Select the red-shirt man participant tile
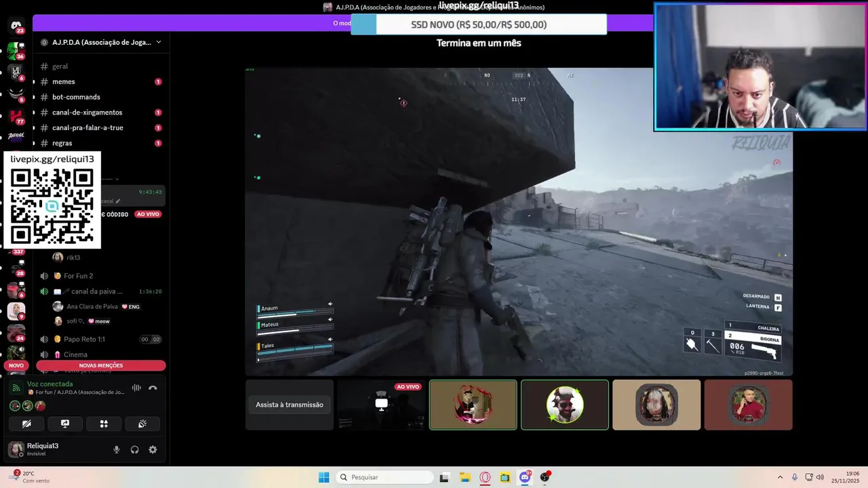Screen dimensions: 868x488 748,405
